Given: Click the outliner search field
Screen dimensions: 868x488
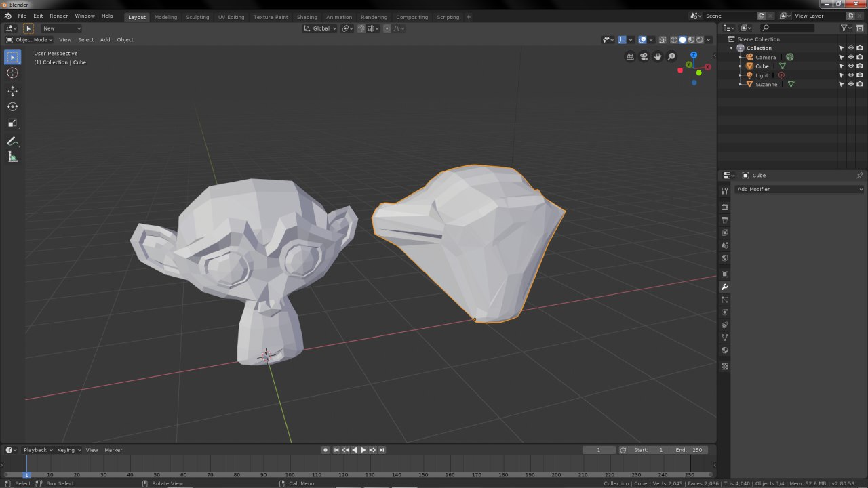Looking at the screenshot, I should pos(787,28).
